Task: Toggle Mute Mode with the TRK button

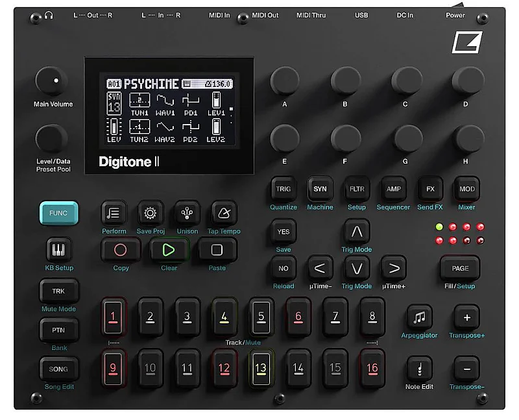Action: [58, 291]
